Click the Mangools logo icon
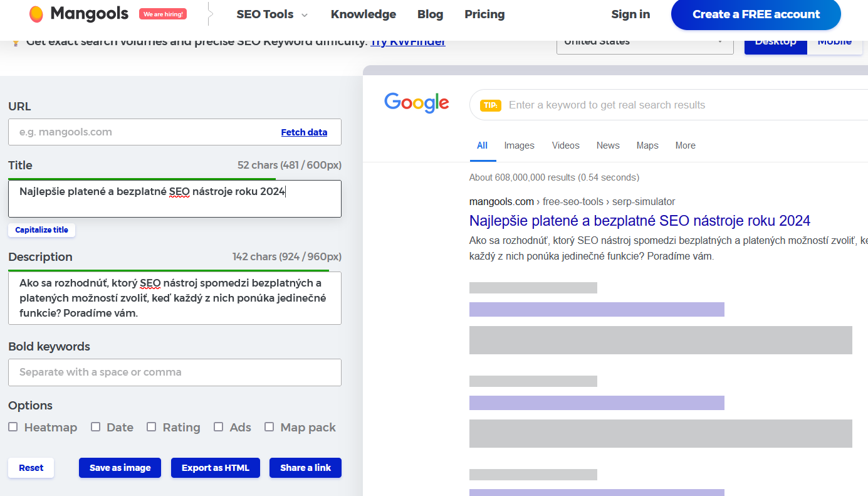Image resolution: width=868 pixels, height=496 pixels. [36, 14]
